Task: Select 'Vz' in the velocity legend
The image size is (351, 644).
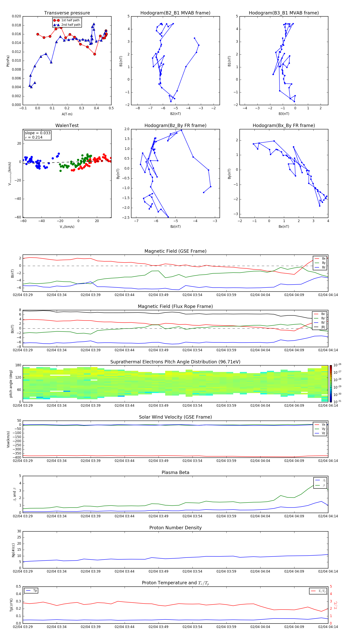Action: pyautogui.click(x=320, y=433)
